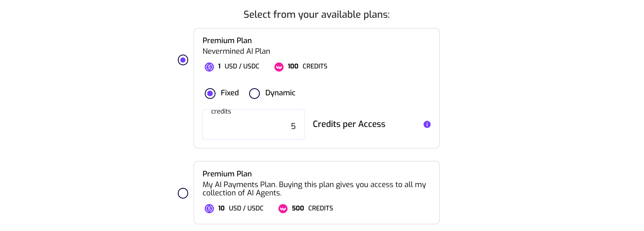Image resolution: width=644 pixels, height=231 pixels.
Task: Open the Credits per Access info tooltip icon
Action: tap(427, 124)
